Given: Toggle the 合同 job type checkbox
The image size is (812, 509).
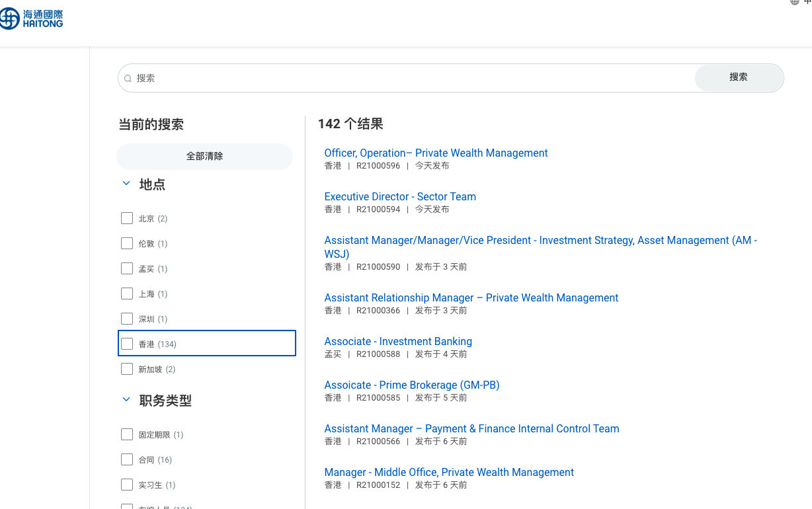Looking at the screenshot, I should pos(127,459).
